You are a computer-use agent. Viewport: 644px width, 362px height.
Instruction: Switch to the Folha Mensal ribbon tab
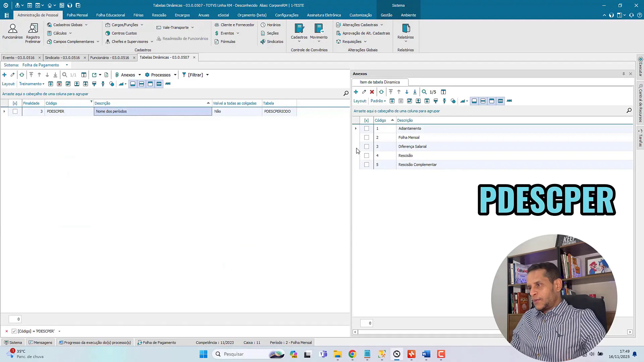[77, 15]
